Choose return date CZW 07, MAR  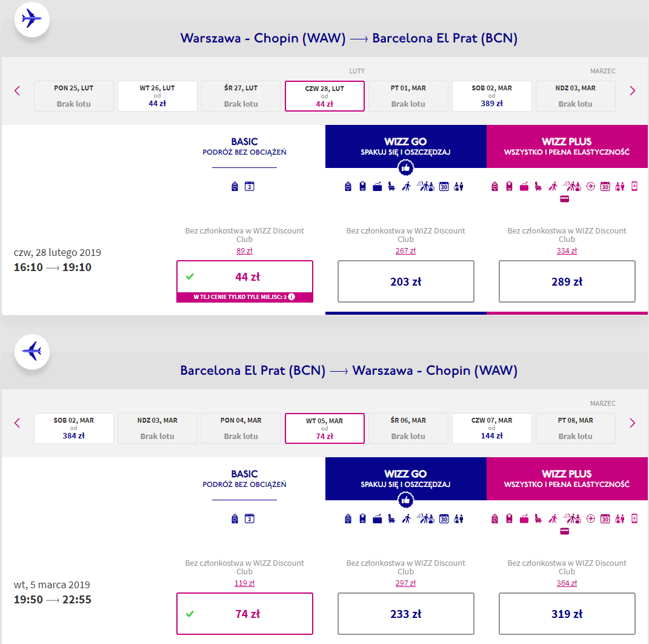(x=491, y=428)
